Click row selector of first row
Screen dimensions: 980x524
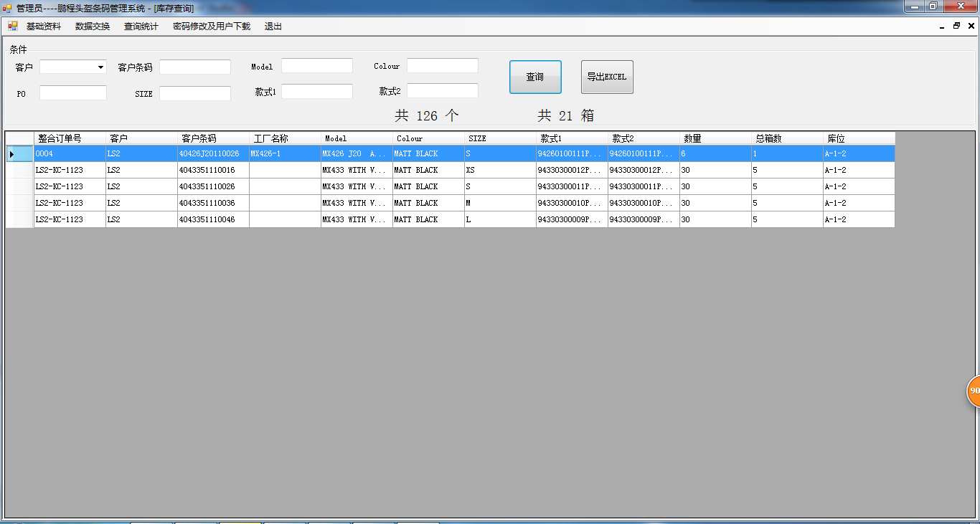pyautogui.click(x=19, y=153)
